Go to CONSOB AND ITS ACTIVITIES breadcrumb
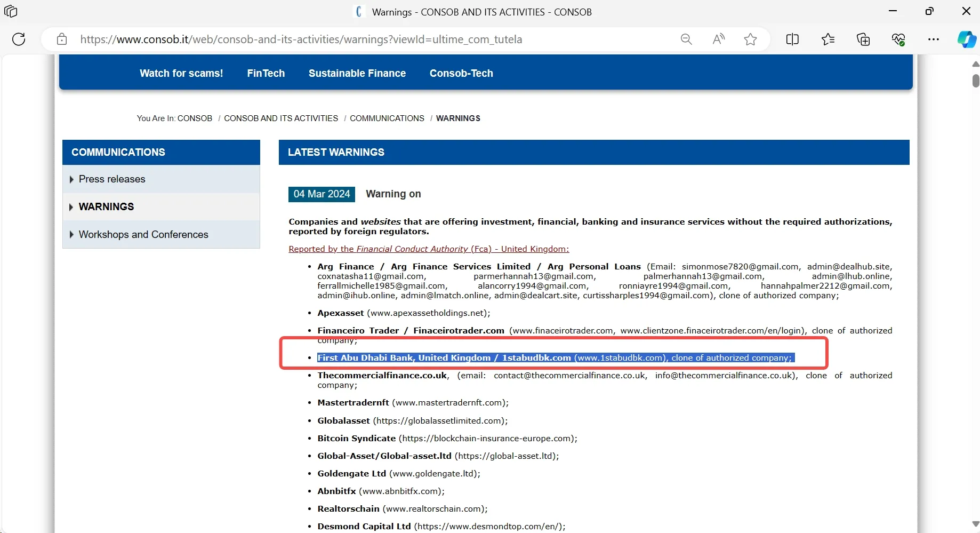The width and height of the screenshot is (980, 533). [281, 118]
